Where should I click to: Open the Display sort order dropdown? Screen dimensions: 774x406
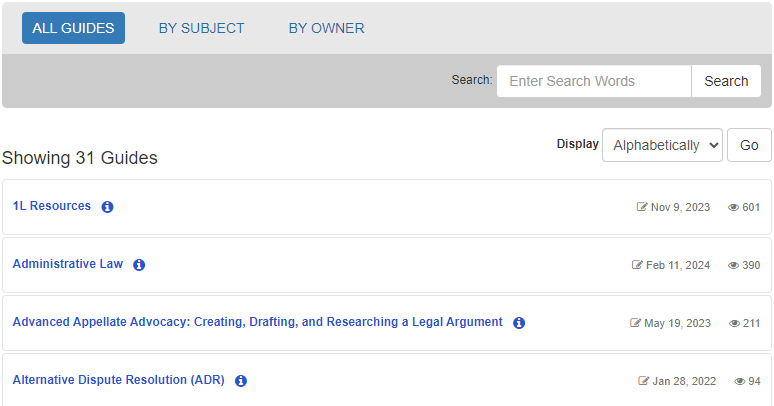tap(662, 145)
